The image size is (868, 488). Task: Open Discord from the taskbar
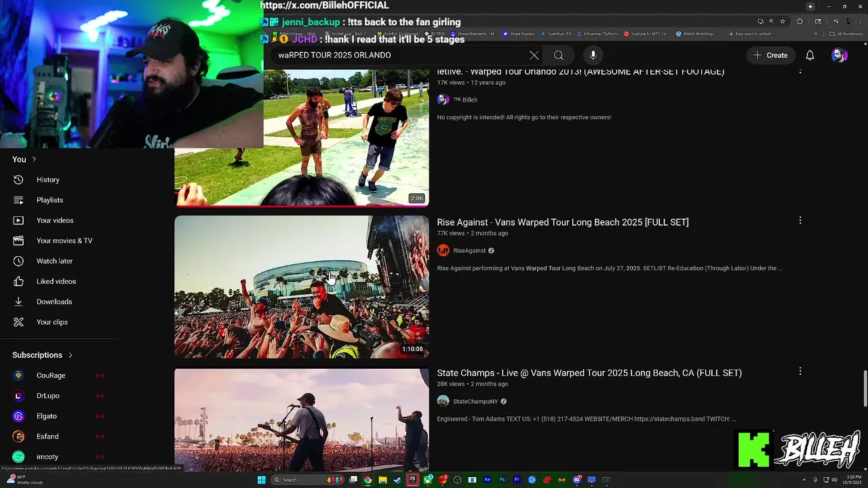pos(576,480)
